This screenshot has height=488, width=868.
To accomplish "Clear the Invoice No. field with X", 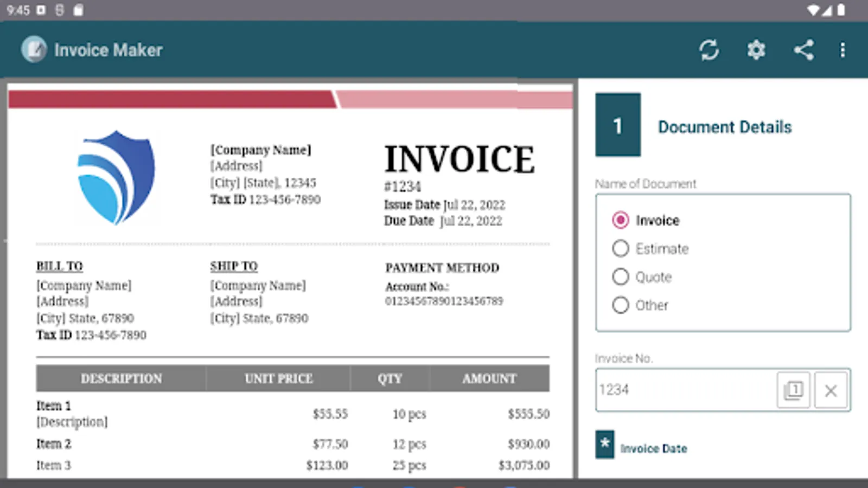I will click(831, 390).
